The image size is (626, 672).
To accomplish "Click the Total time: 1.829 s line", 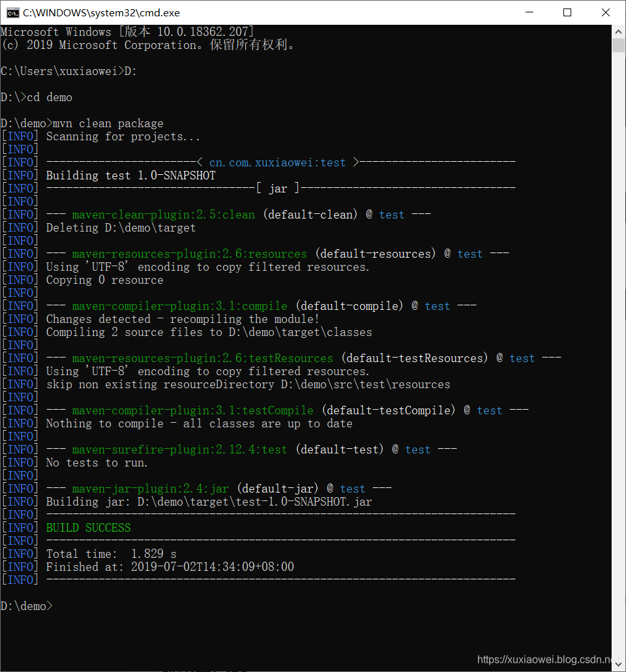I will click(111, 553).
